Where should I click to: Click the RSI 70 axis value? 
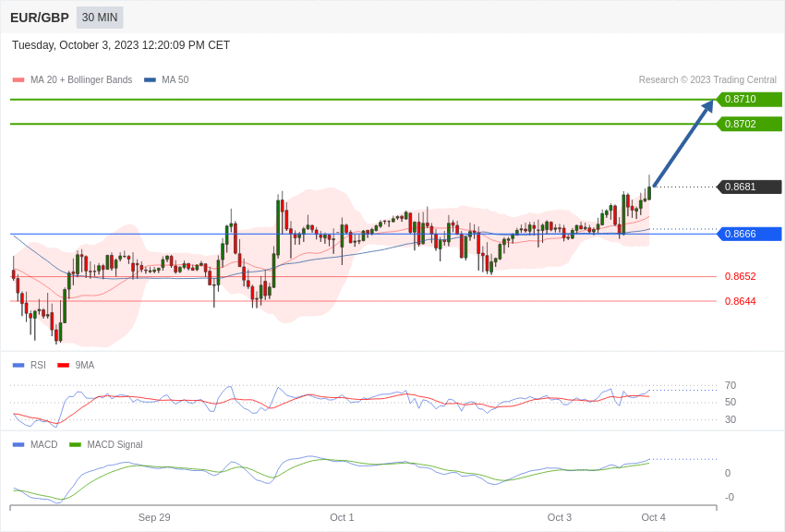click(x=731, y=385)
